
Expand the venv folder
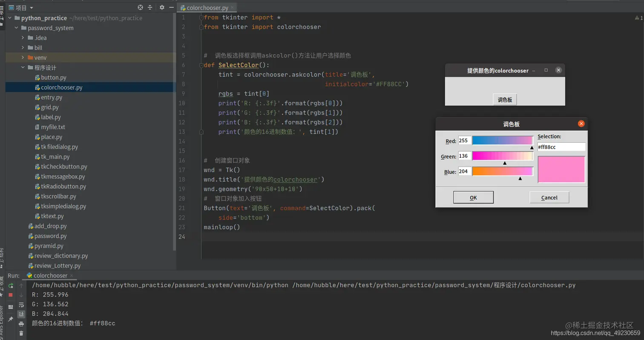point(23,58)
